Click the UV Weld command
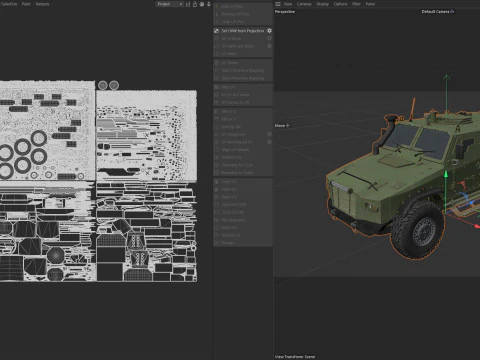This screenshot has height=360, width=480. click(229, 54)
